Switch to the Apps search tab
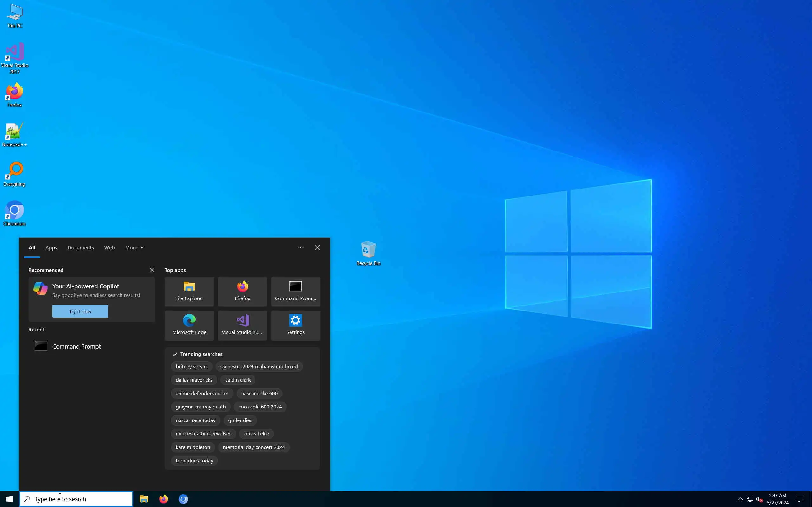The image size is (812, 507). point(51,247)
